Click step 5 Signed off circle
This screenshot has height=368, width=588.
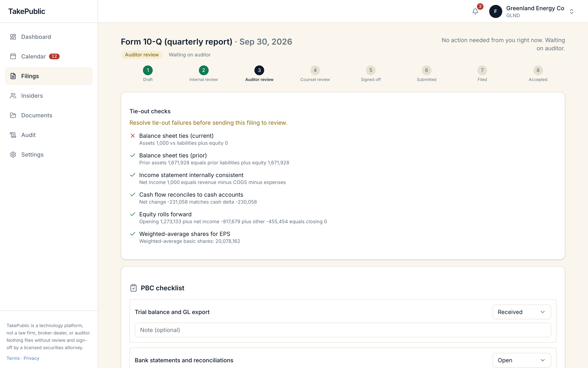point(371,70)
